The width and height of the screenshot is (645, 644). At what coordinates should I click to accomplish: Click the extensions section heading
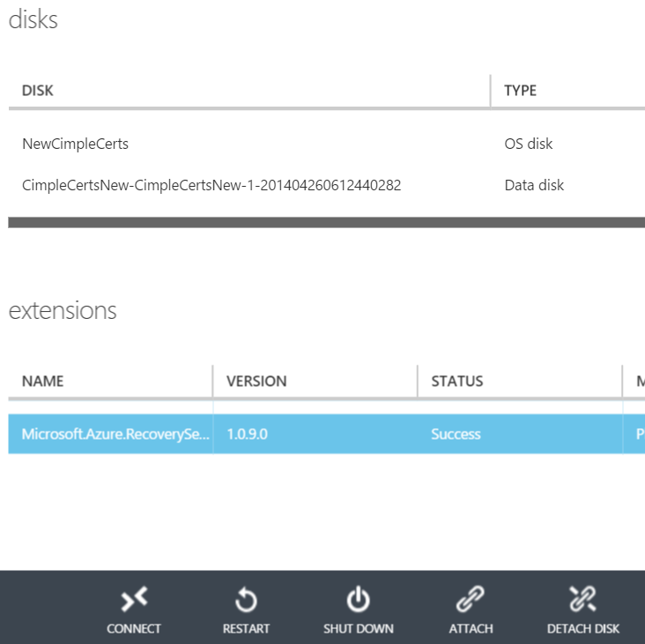[x=63, y=311]
